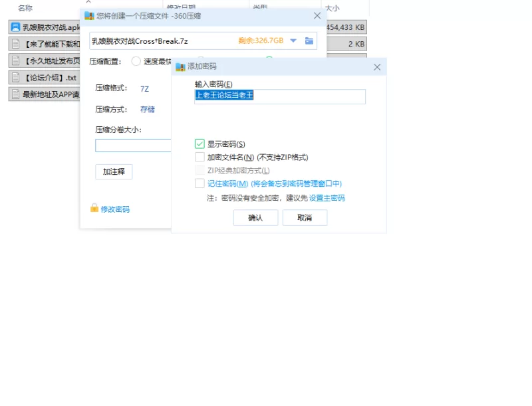Close the 360压缩 create archive window
The width and height of the screenshot is (532, 406).
317,16
